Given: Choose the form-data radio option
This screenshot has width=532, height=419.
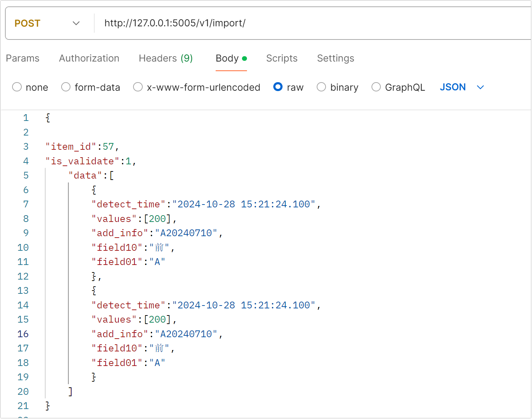Looking at the screenshot, I should (x=66, y=87).
